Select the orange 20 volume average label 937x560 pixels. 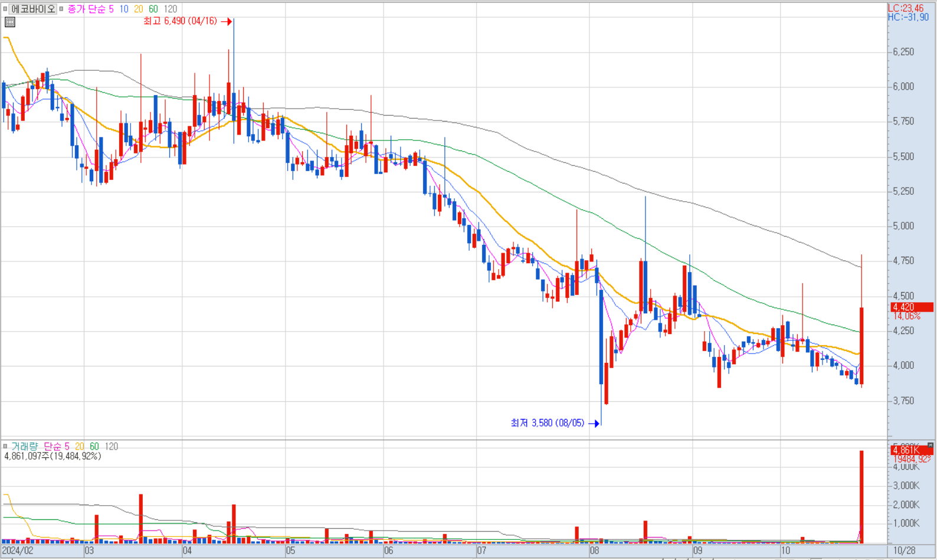(80, 446)
